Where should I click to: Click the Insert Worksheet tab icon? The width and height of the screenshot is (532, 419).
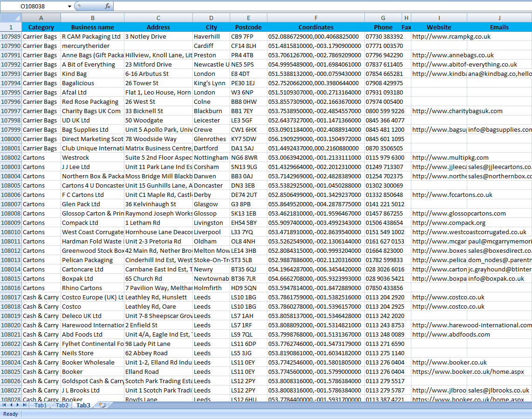(102, 405)
